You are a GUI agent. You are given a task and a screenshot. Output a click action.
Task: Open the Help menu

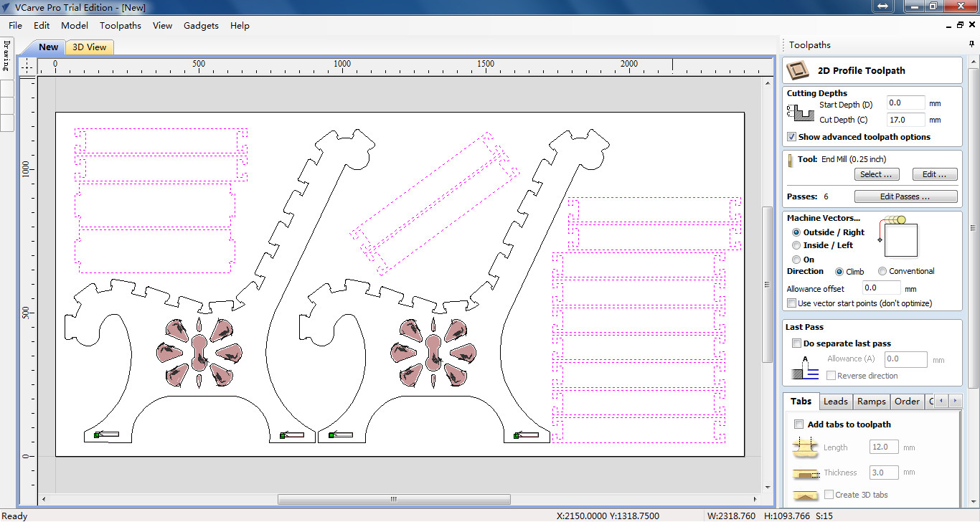(x=240, y=26)
